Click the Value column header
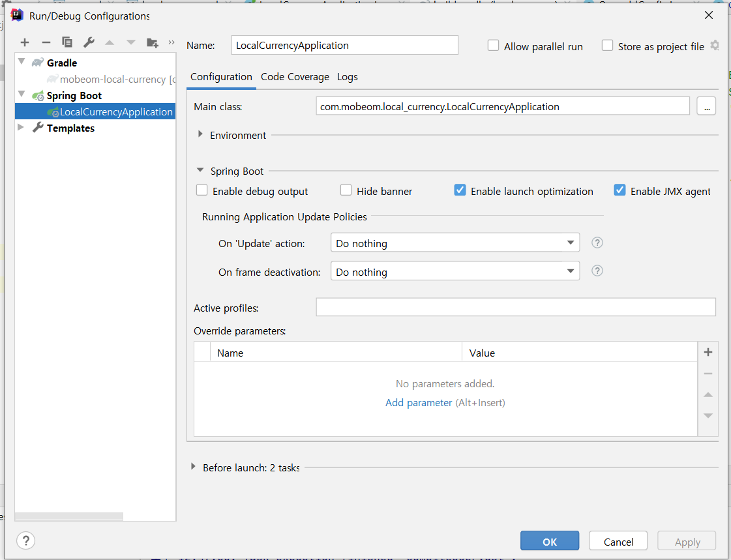The height and width of the screenshot is (560, 731). [580, 353]
